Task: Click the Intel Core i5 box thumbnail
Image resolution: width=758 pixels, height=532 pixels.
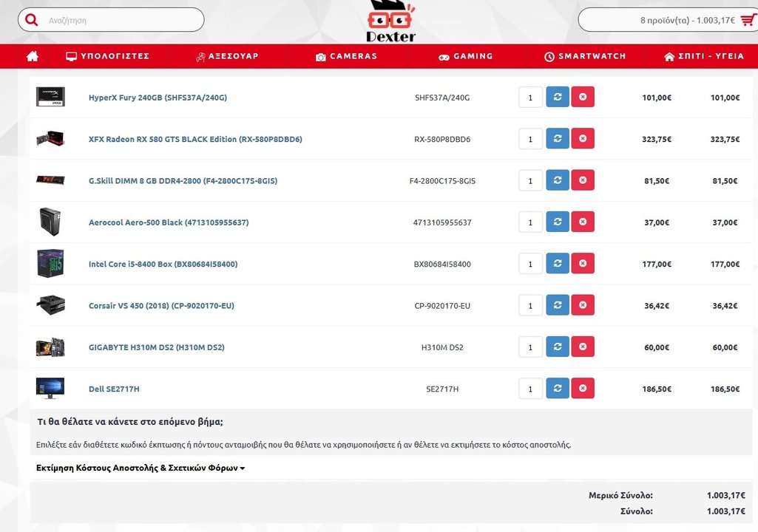Action: pyautogui.click(x=50, y=263)
